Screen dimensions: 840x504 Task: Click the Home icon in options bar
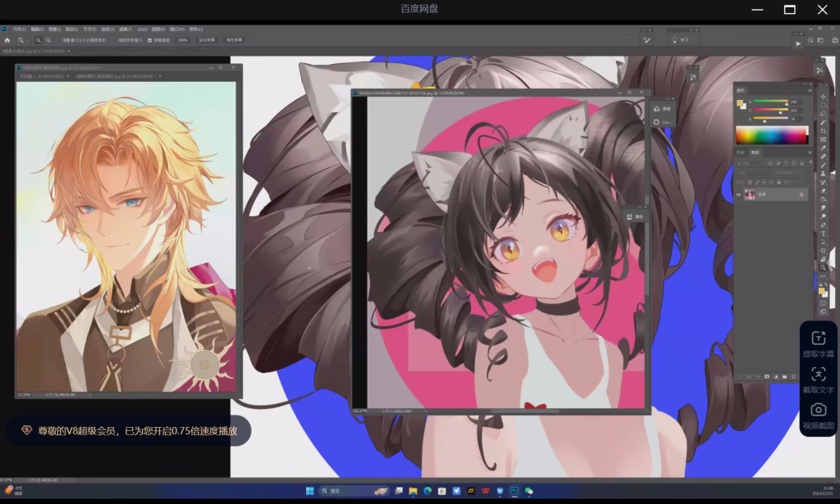point(7,39)
